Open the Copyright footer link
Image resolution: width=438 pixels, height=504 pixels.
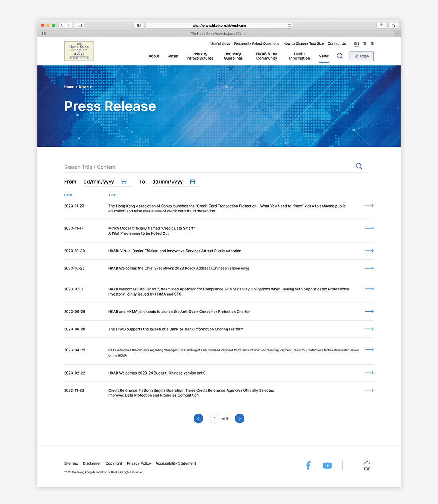point(114,463)
